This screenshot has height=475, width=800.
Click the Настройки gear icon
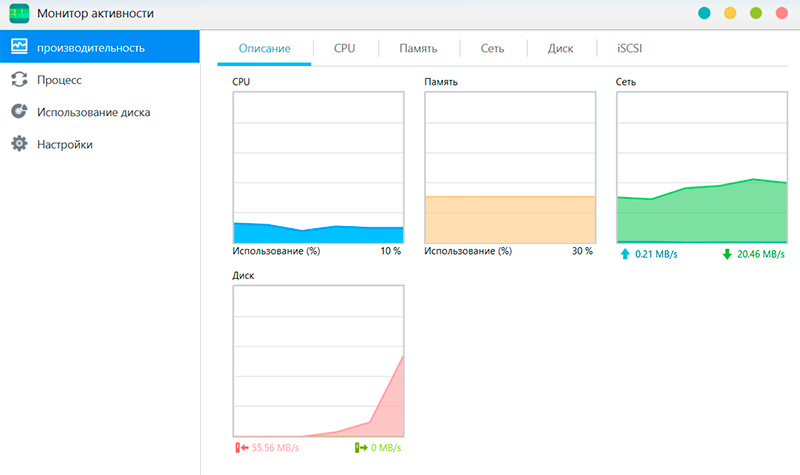pyautogui.click(x=18, y=144)
